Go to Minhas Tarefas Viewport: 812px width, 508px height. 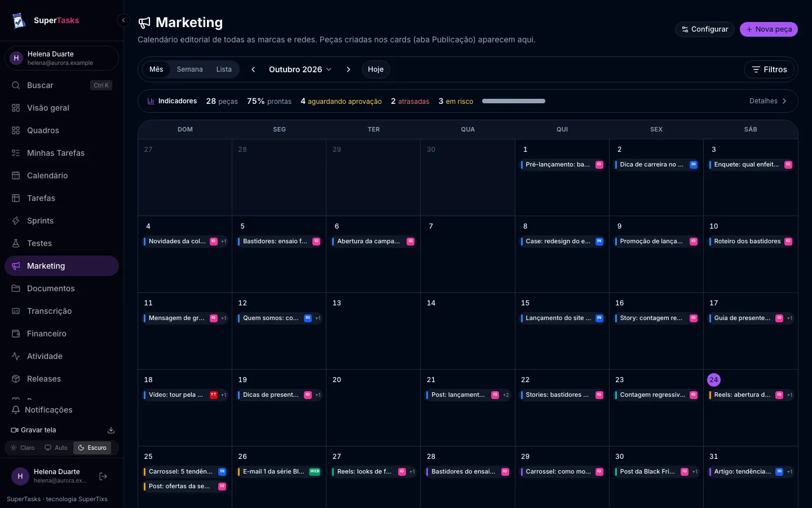pyautogui.click(x=61, y=153)
